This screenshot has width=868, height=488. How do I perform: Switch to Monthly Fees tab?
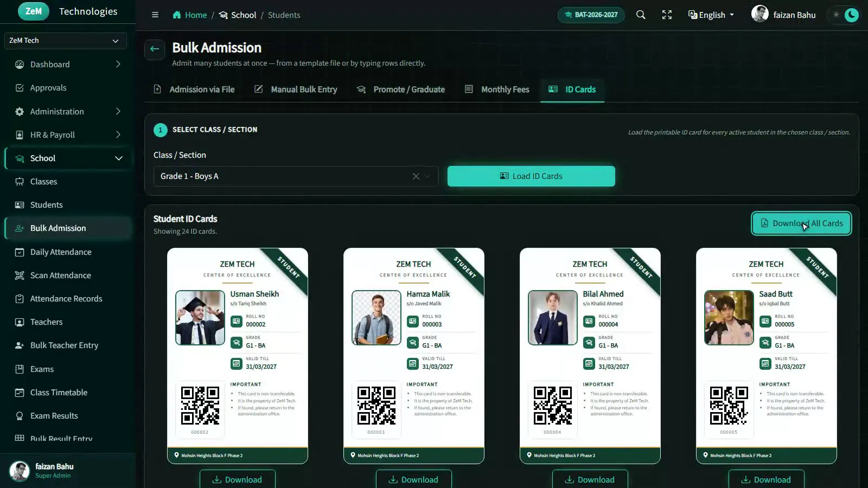coord(497,89)
